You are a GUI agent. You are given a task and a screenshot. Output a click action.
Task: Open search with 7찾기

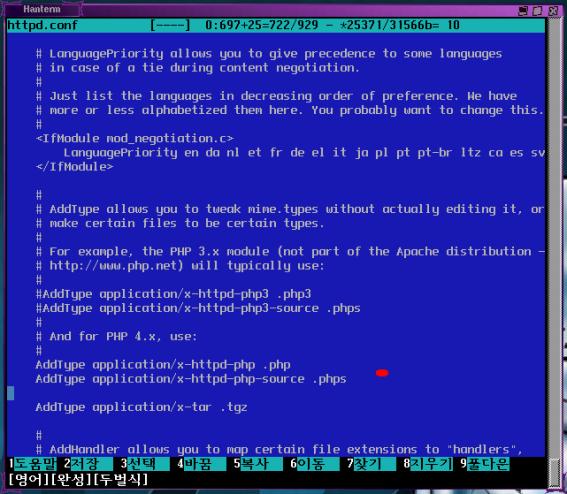[371, 464]
